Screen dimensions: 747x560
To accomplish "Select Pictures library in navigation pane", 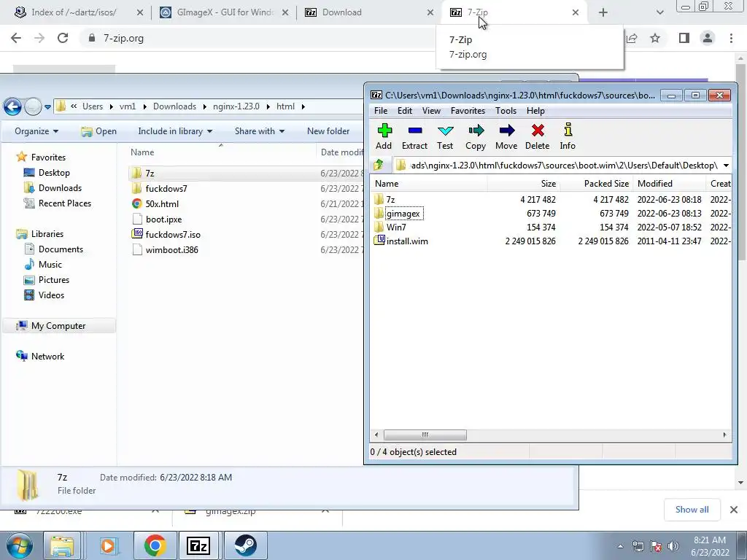I will (x=54, y=279).
